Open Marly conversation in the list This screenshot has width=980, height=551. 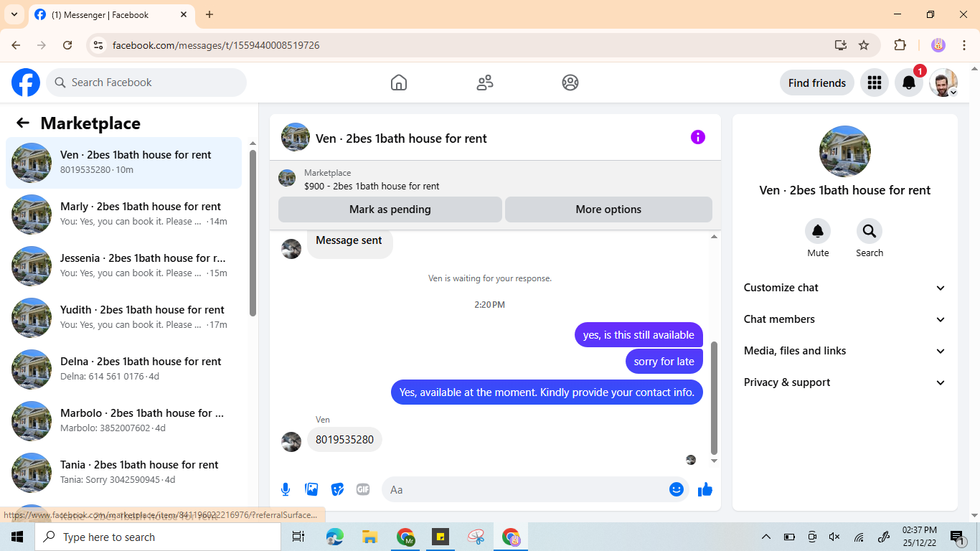[124, 214]
